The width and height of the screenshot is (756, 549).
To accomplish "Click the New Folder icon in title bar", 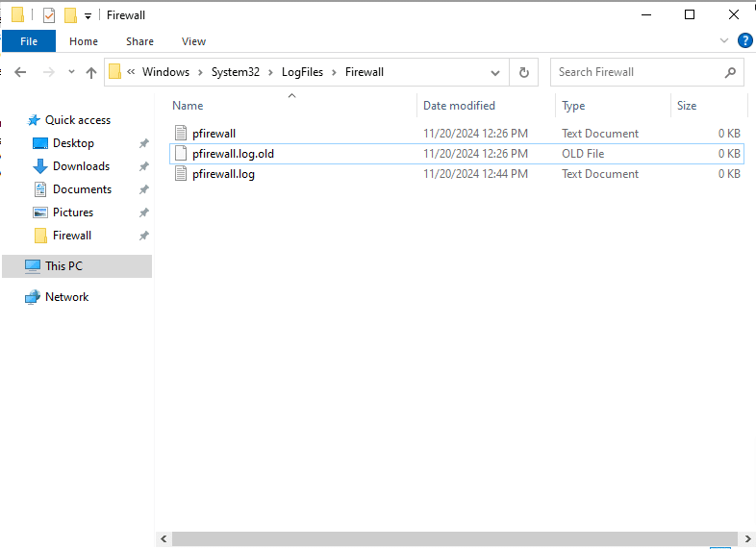I will pyautogui.click(x=70, y=15).
